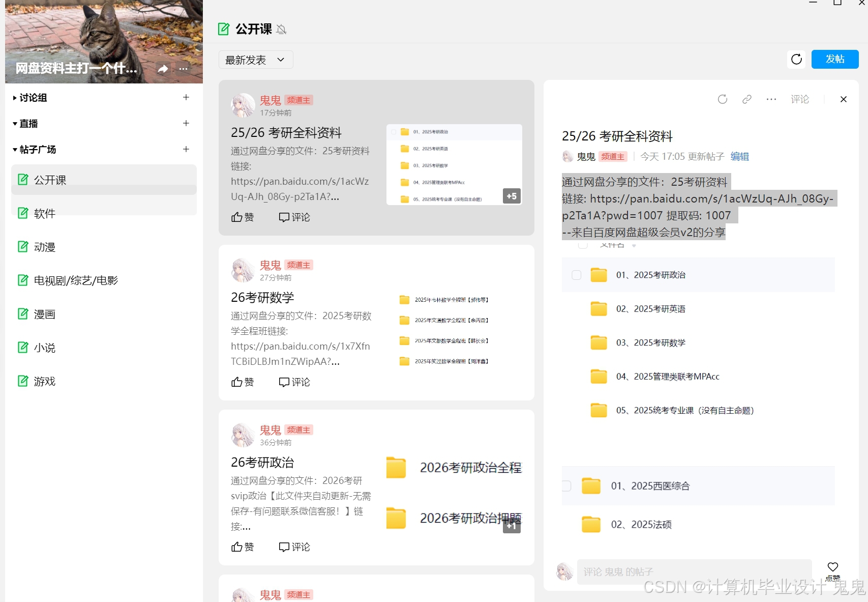Click the share arrow on channel banner
Screen dimensions: 868x602
163,69
